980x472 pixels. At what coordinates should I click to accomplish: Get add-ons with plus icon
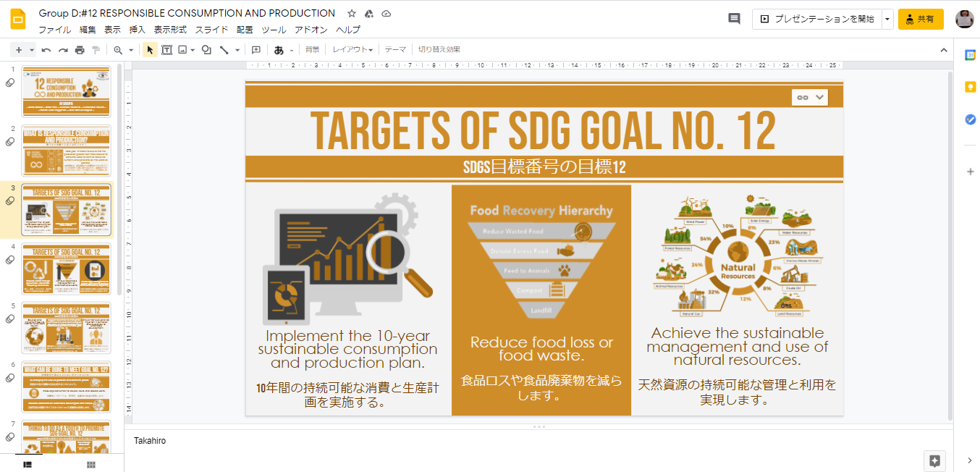[970, 172]
